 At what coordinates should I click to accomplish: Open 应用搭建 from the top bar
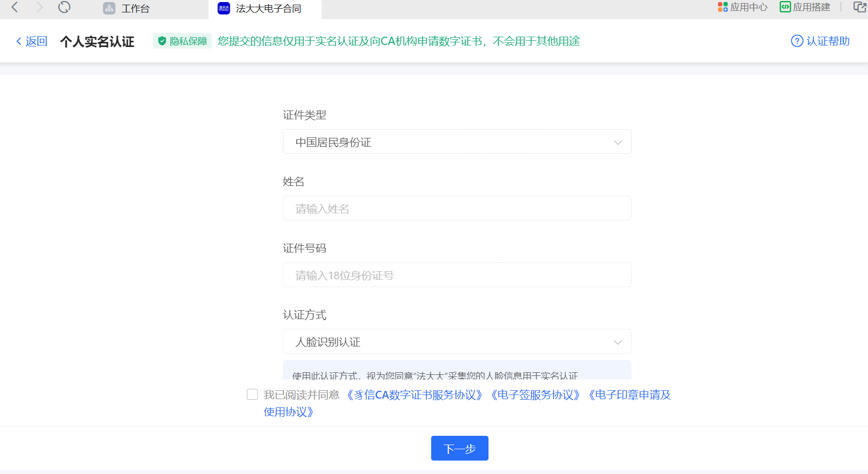(805, 7)
